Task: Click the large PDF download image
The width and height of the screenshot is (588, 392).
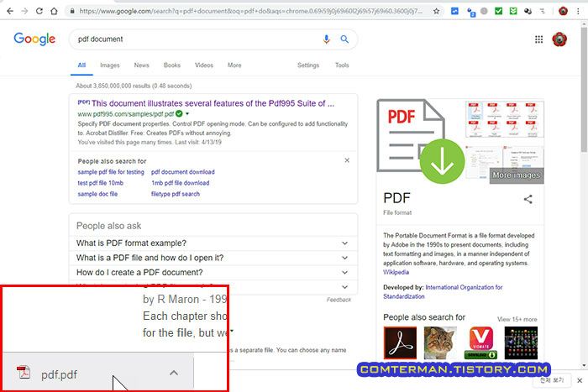Action: 420,140
